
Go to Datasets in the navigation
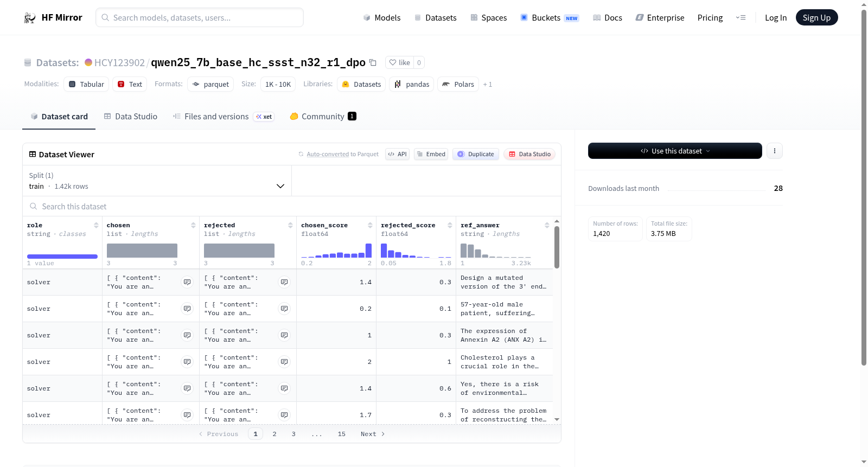pyautogui.click(x=436, y=18)
